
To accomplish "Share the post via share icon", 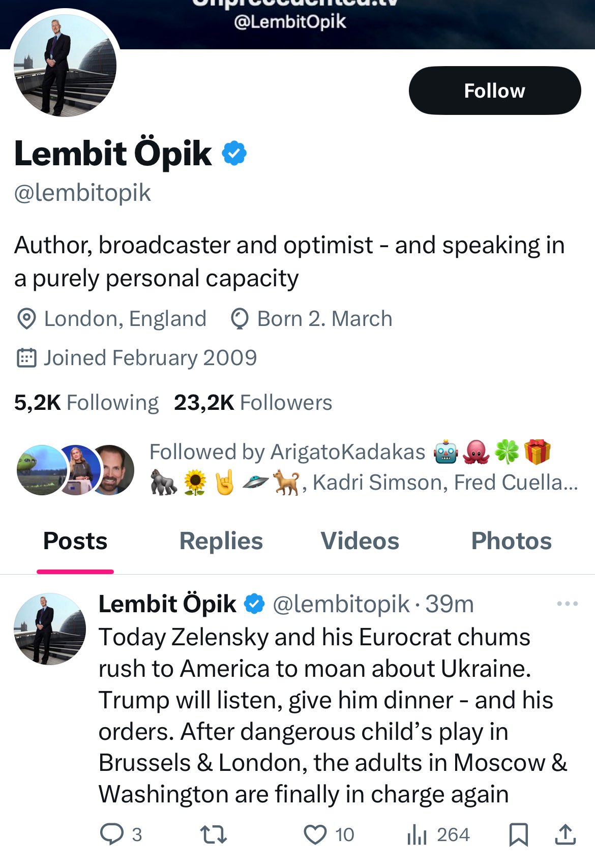I will point(565,834).
